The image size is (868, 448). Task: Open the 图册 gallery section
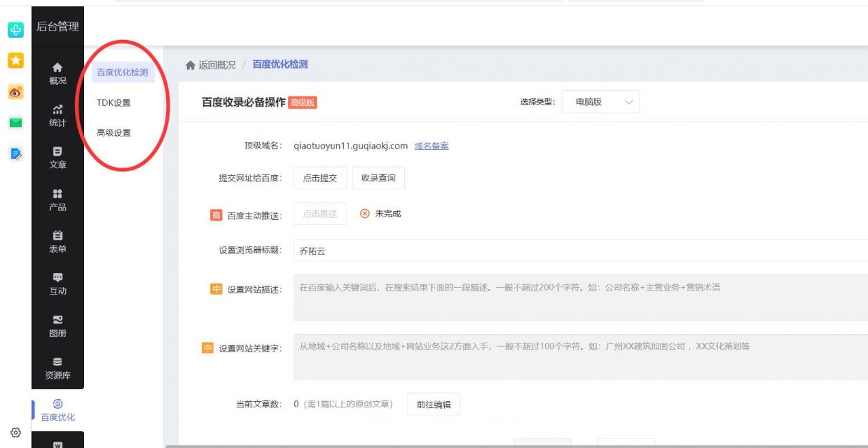[x=58, y=327]
